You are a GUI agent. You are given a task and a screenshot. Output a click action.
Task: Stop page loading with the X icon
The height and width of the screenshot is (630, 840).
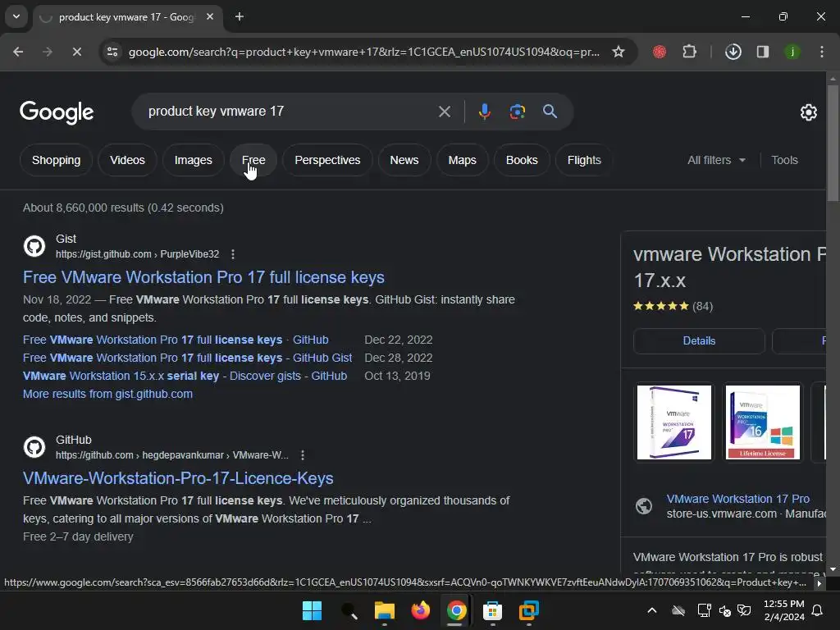click(76, 52)
